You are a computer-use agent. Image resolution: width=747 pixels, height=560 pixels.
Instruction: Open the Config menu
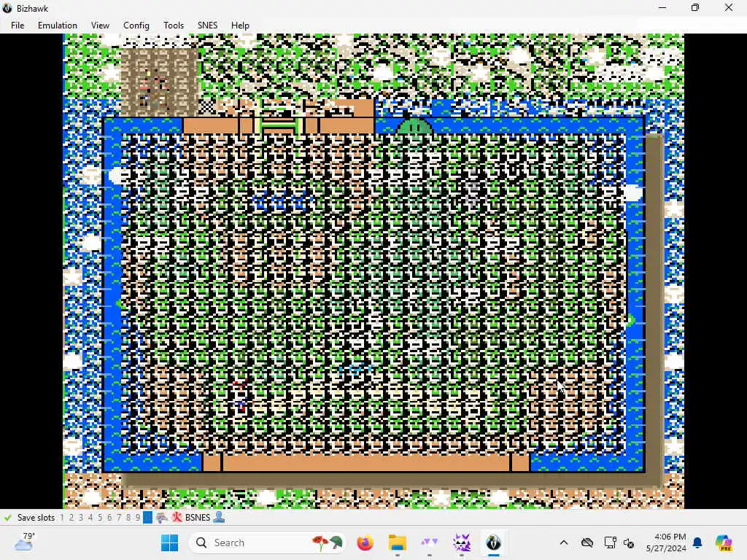click(136, 26)
